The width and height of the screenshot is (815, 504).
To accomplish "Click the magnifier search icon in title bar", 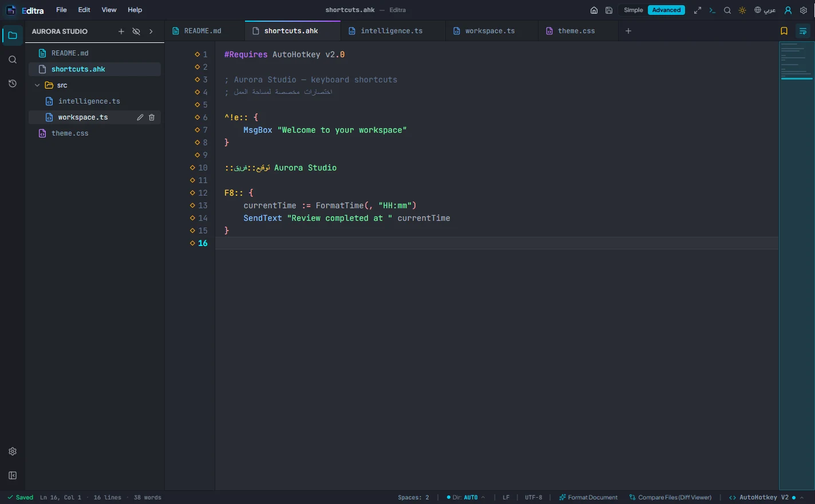I will coord(727,10).
